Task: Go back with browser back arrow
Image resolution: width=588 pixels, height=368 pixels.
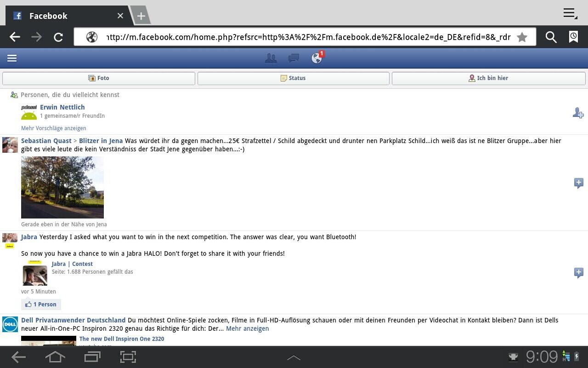Action: 15,37
